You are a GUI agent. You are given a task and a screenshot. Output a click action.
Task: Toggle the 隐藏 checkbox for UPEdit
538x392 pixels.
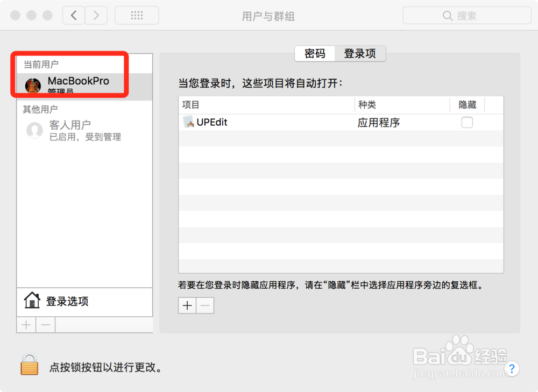[x=467, y=123]
